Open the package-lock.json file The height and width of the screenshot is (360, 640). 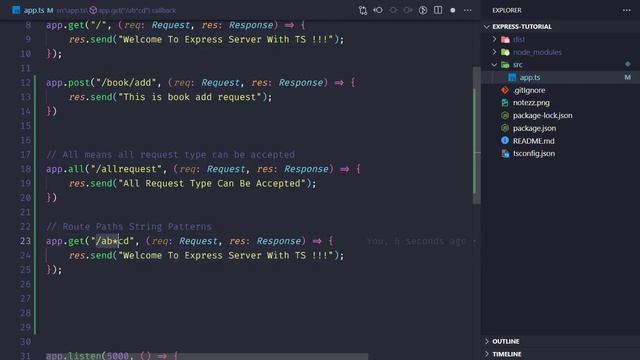(x=542, y=116)
